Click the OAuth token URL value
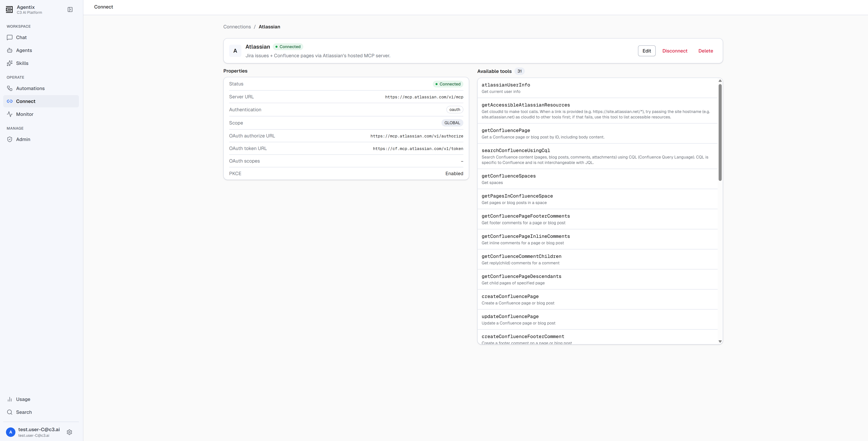Viewport: 868px width, 441px height. click(x=418, y=149)
